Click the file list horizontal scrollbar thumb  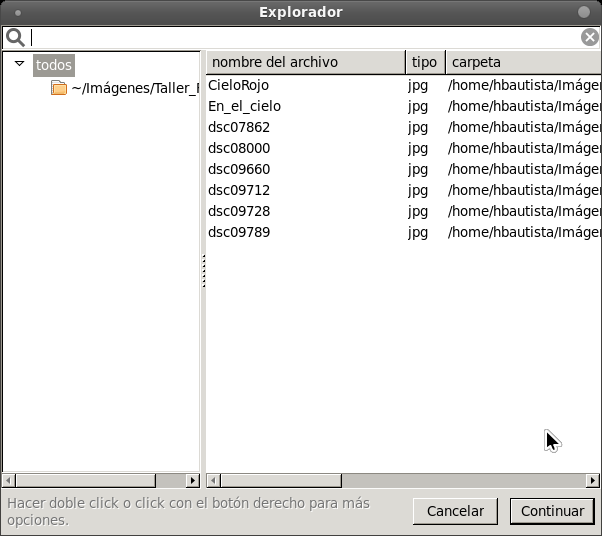coord(281,480)
